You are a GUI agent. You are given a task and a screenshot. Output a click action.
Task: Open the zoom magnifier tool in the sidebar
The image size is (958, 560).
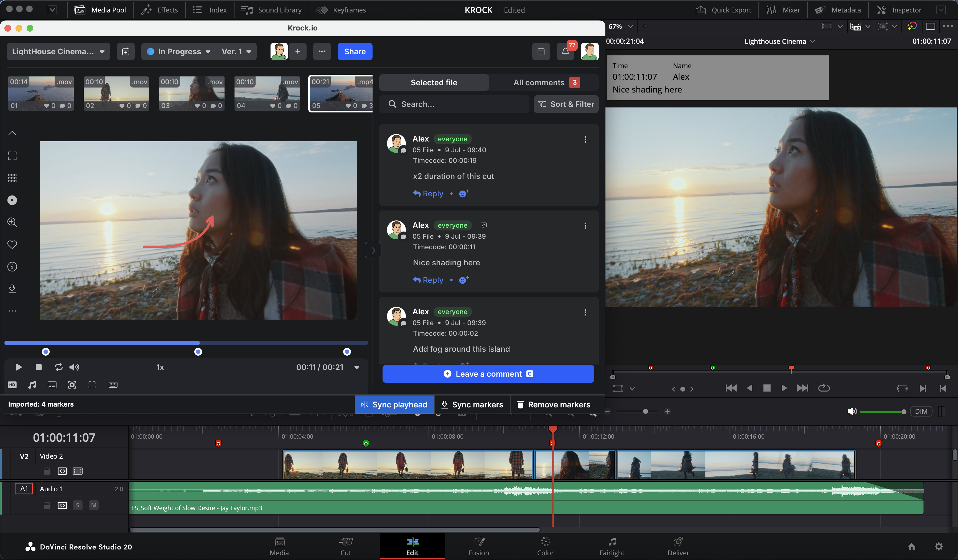coord(12,222)
